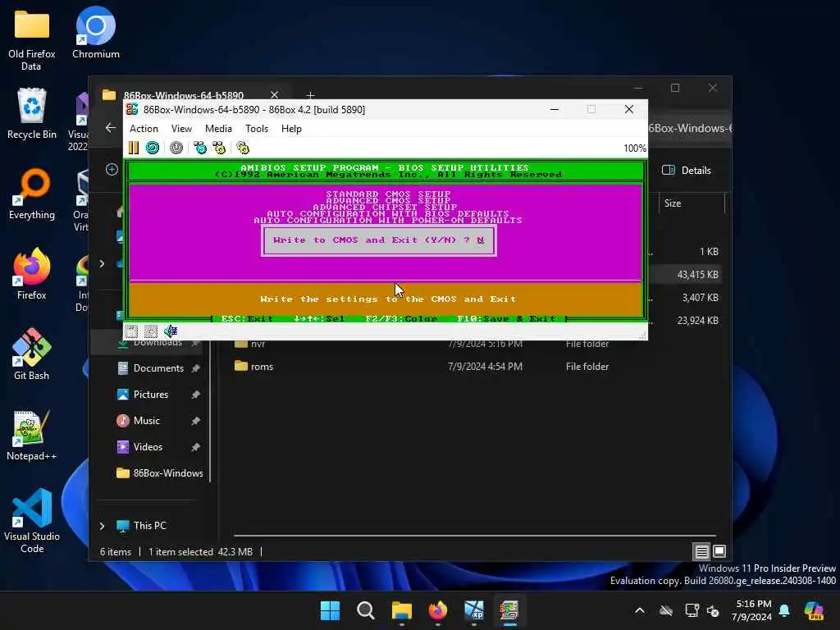Click Explorer horizontal scrollbar
Image resolution: width=840 pixels, height=630 pixels.
pos(475,535)
